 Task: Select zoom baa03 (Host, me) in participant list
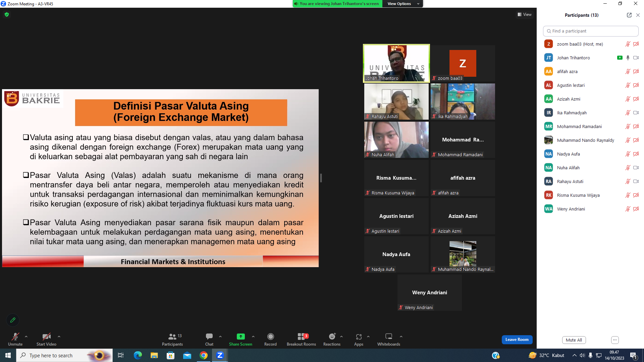point(591,44)
